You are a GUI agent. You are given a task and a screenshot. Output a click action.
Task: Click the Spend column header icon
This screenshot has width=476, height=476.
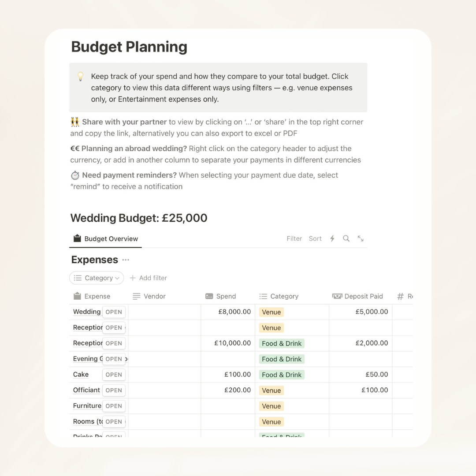(x=209, y=296)
